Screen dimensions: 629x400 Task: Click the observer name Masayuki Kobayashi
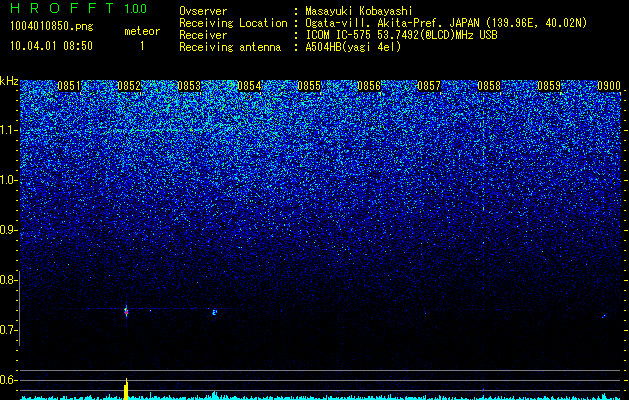tap(359, 11)
